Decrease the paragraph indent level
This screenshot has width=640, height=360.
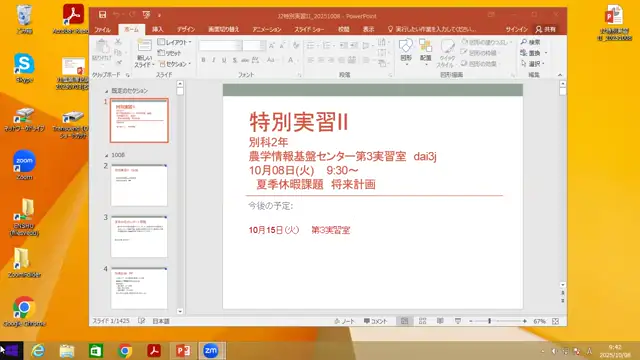click(x=344, y=45)
